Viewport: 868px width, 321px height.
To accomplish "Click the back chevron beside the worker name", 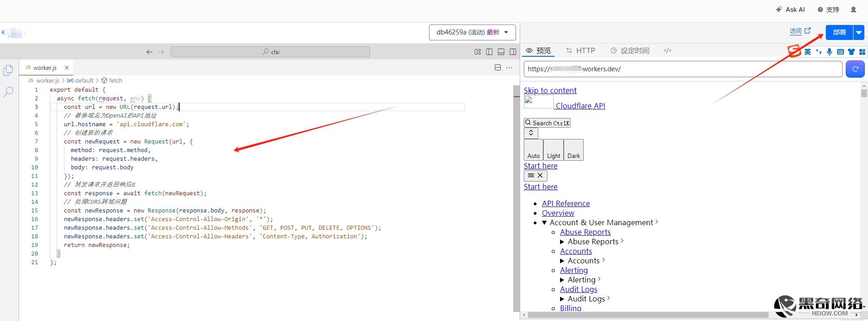I will coord(3,32).
